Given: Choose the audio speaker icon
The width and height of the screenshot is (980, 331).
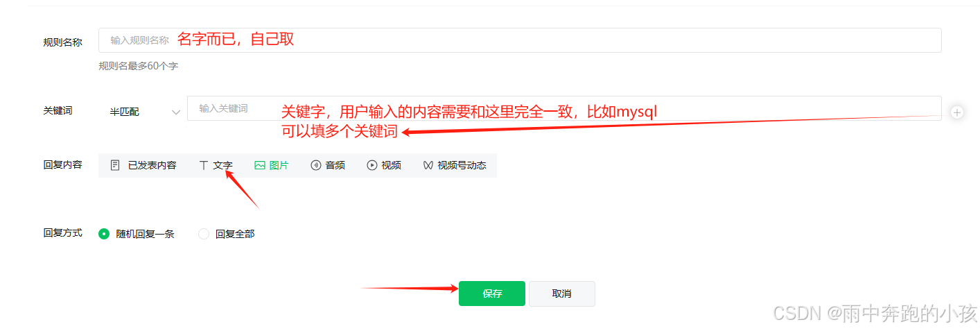Looking at the screenshot, I should [x=316, y=165].
